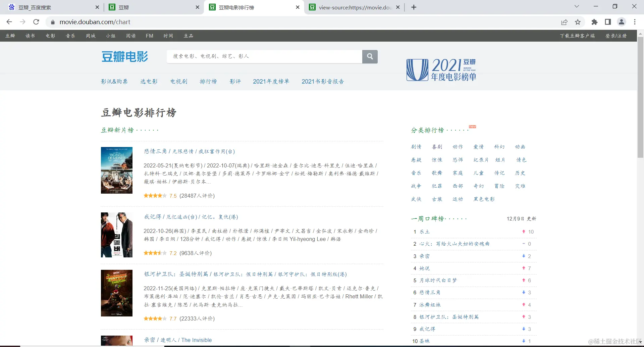Focus the movie search input box
The width and height of the screenshot is (644, 347).
pos(264,56)
